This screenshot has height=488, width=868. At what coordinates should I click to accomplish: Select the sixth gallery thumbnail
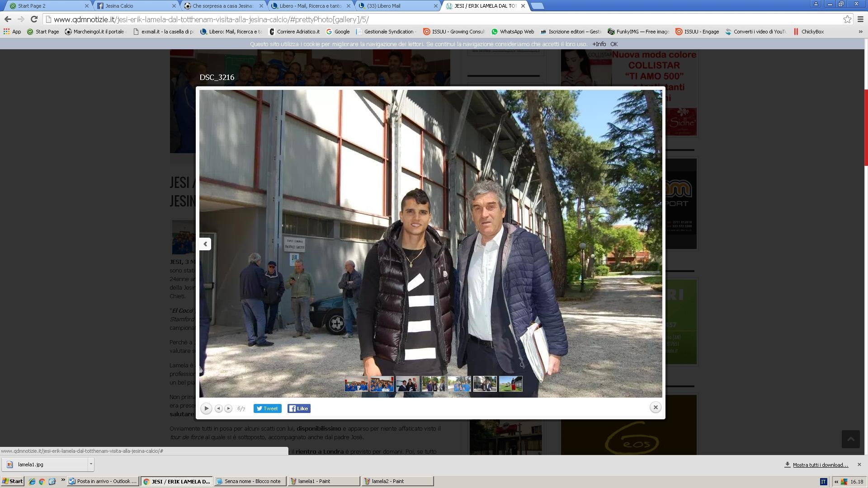[485, 384]
